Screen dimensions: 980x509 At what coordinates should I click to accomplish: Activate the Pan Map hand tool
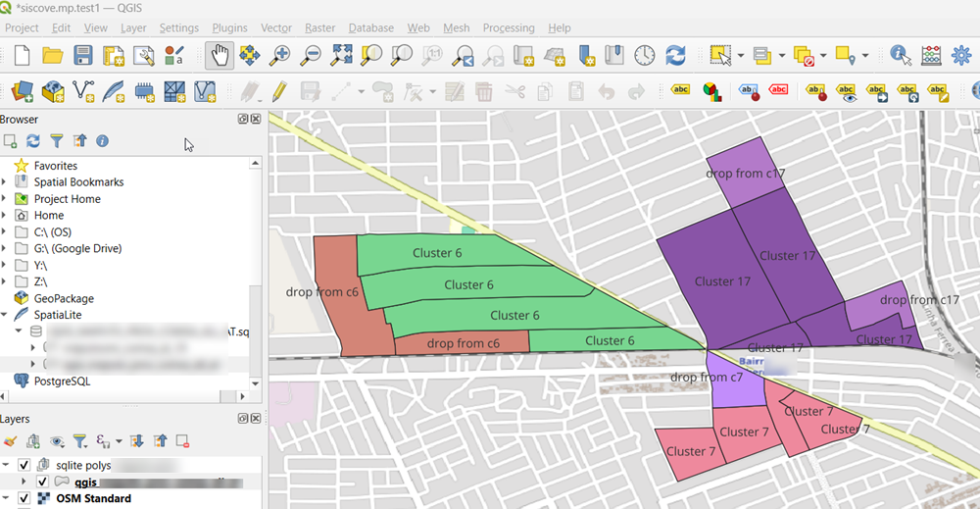pyautogui.click(x=220, y=56)
